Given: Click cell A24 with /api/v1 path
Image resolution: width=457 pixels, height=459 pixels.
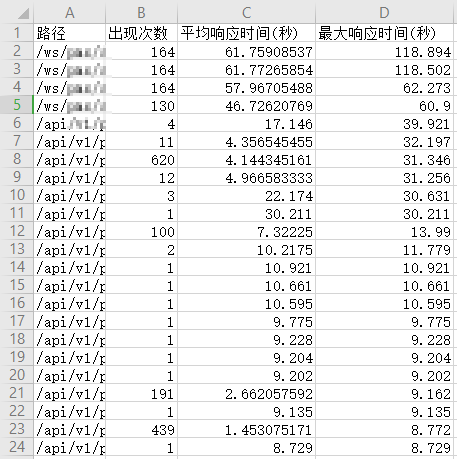Looking at the screenshot, I should pos(69,447).
